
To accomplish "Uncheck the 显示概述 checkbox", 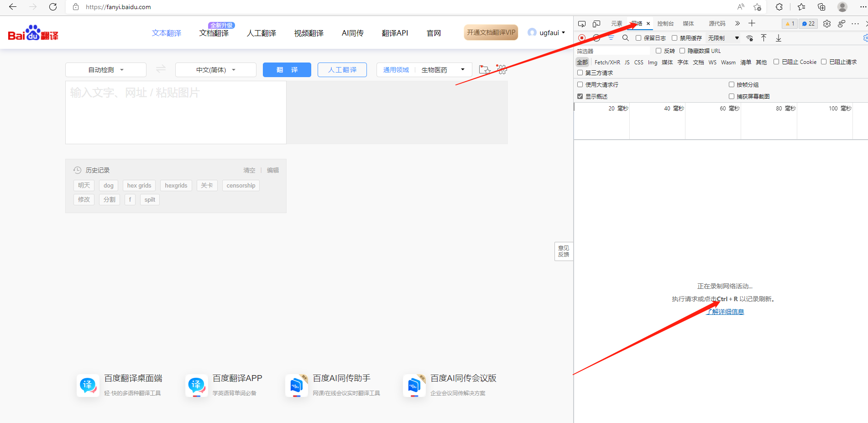I will pyautogui.click(x=580, y=96).
